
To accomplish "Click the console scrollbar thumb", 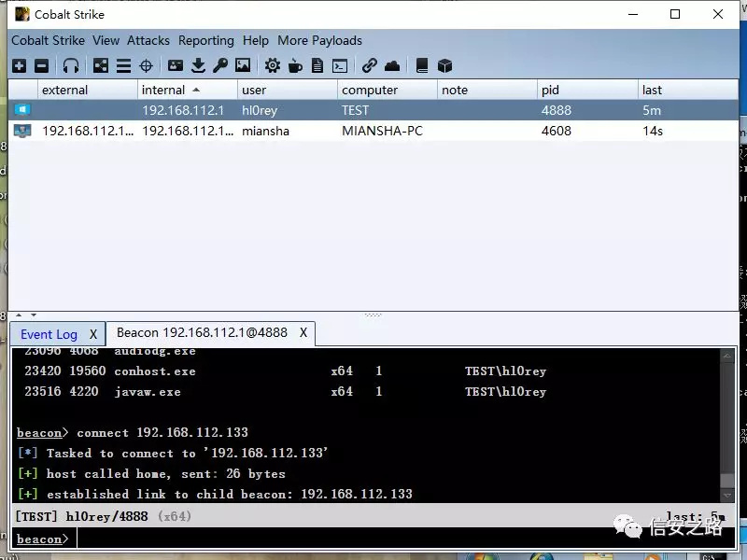I will click(727, 481).
